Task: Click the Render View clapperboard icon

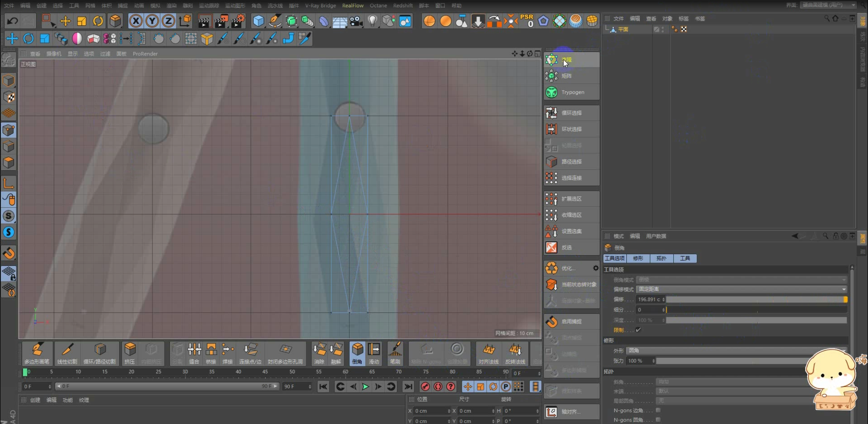Action: click(x=204, y=21)
